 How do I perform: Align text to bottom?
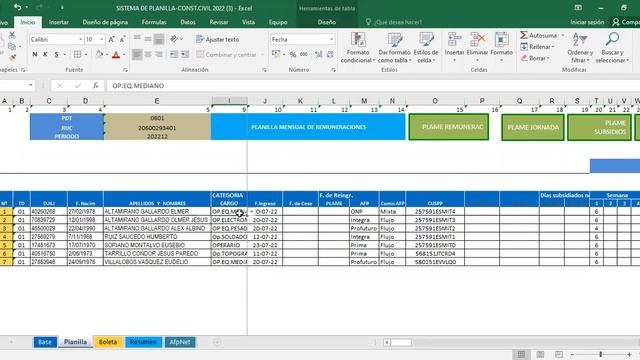pyautogui.click(x=159, y=39)
